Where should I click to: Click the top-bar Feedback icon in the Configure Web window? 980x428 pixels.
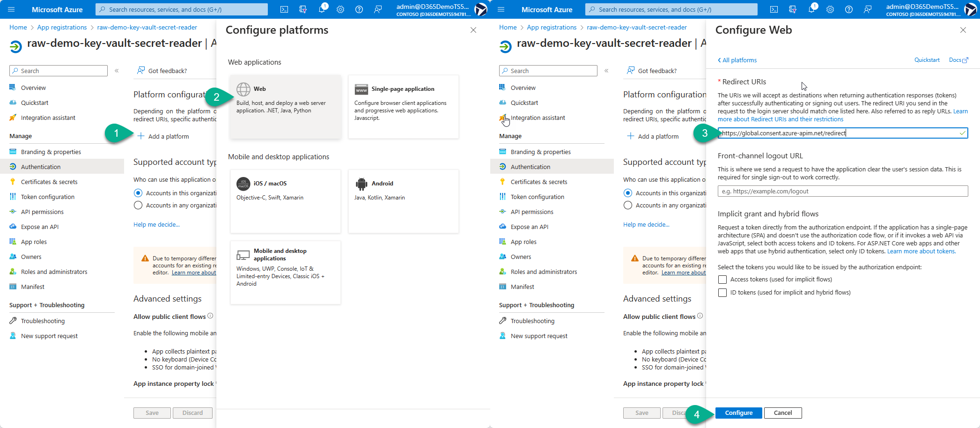coord(868,9)
